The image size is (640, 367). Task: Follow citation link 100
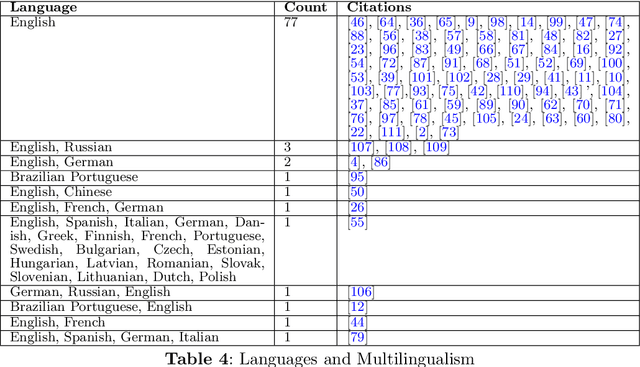pos(612,63)
